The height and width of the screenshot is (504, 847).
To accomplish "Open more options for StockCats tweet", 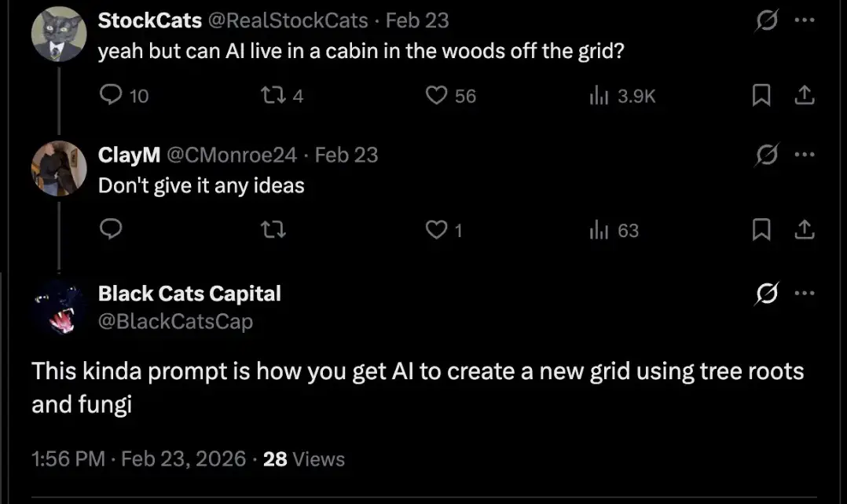I will [804, 20].
